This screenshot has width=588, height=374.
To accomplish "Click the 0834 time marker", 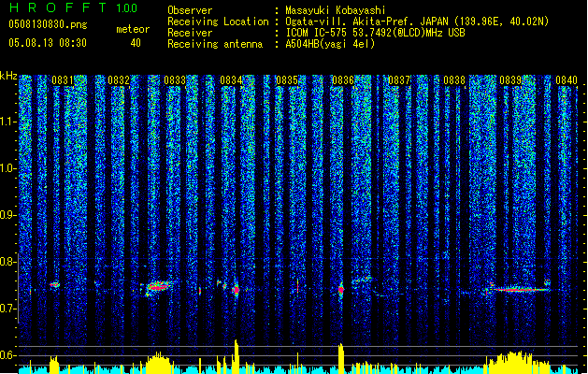I will pos(231,80).
